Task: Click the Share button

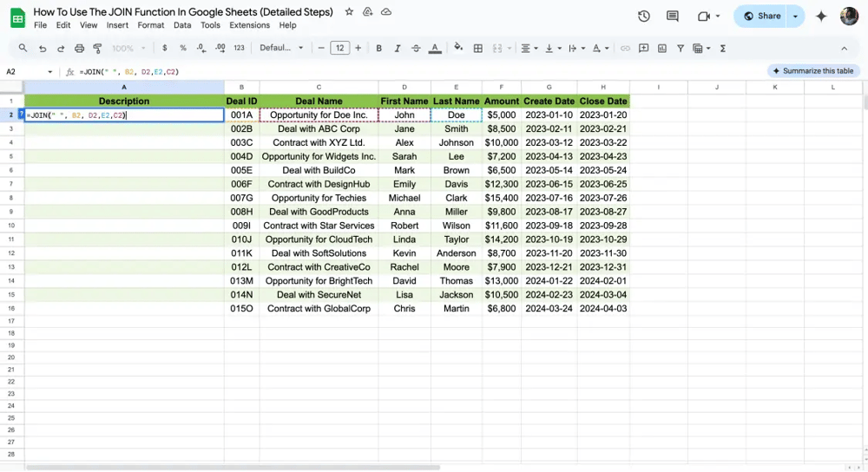Action: click(762, 16)
